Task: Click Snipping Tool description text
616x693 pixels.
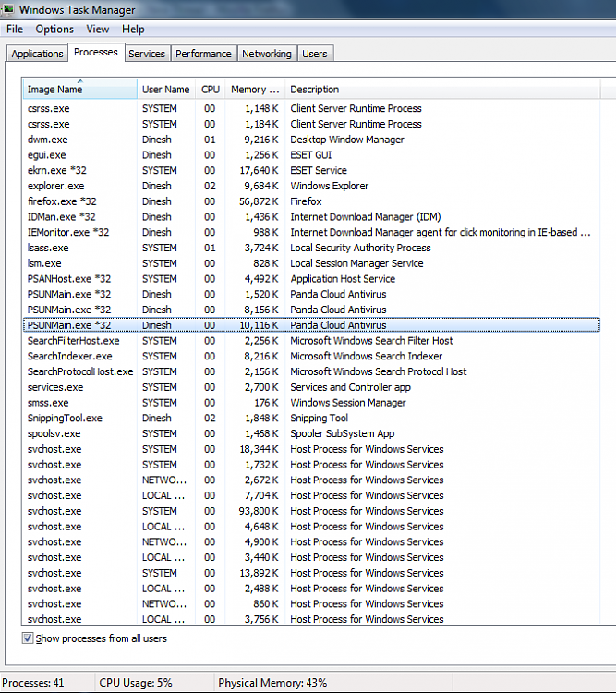Action: click(319, 418)
